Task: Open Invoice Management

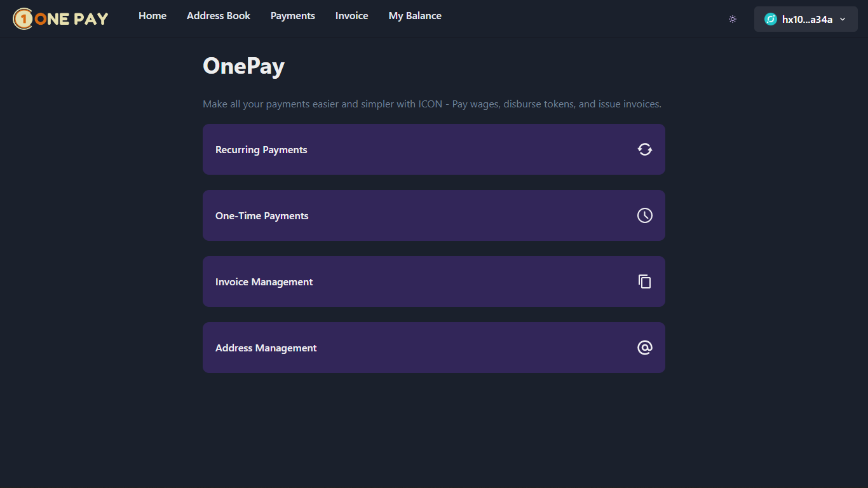Action: (x=433, y=281)
